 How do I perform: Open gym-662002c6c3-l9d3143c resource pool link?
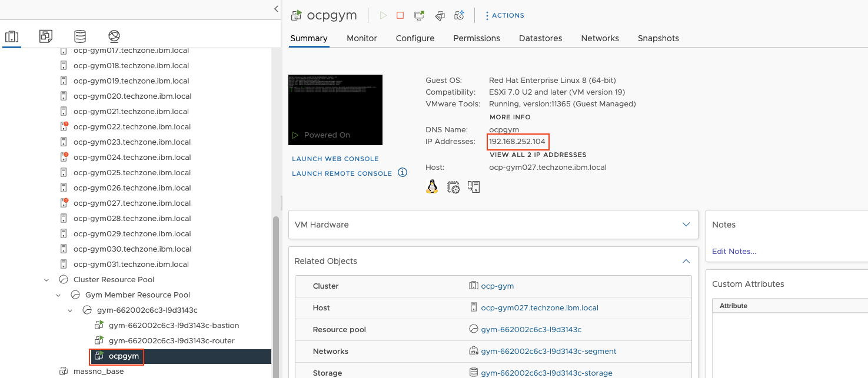pos(531,329)
